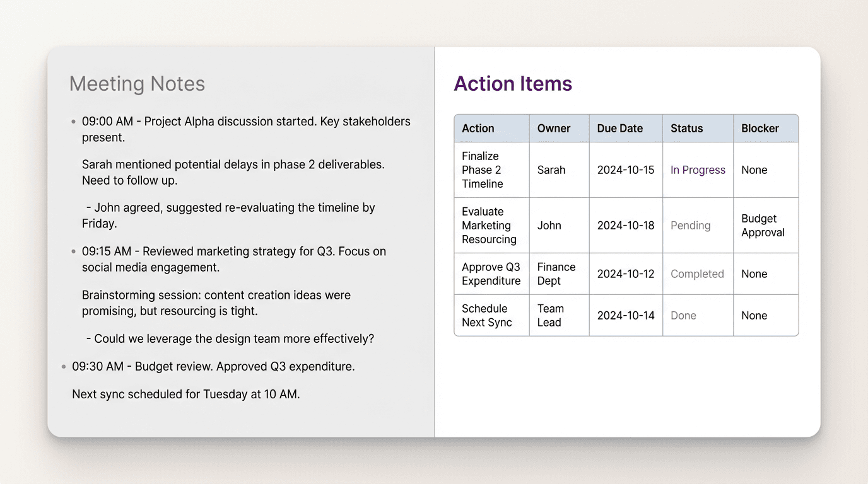Viewport: 868px width, 484px height.
Task: Select the Completed status of Approve Q3 Expenditure
Action: coord(698,274)
